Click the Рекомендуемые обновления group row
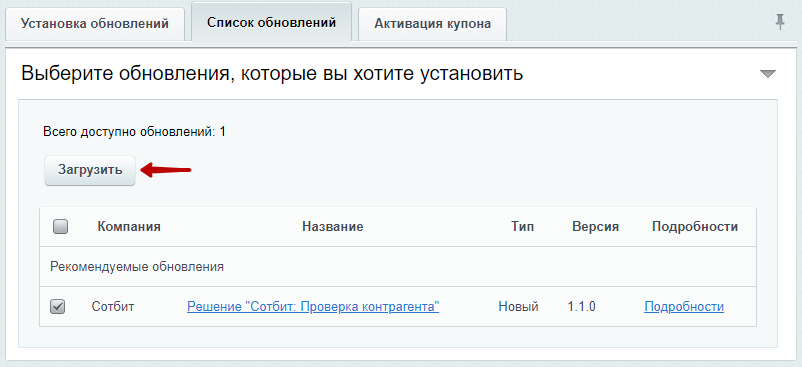This screenshot has width=802, height=367. [398, 267]
